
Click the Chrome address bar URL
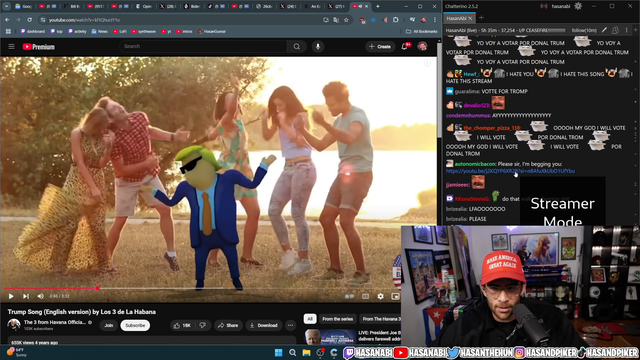click(x=84, y=20)
